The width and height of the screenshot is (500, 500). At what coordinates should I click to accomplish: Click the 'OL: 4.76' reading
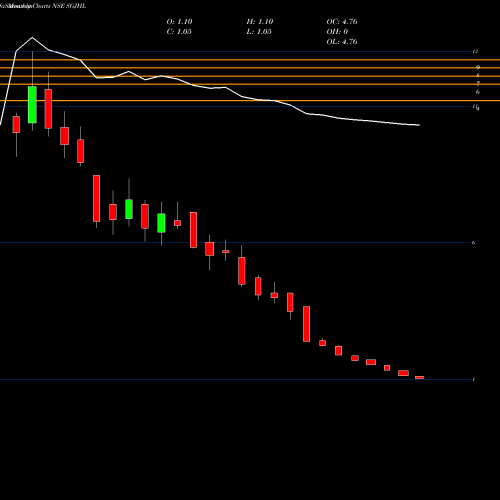point(342,42)
